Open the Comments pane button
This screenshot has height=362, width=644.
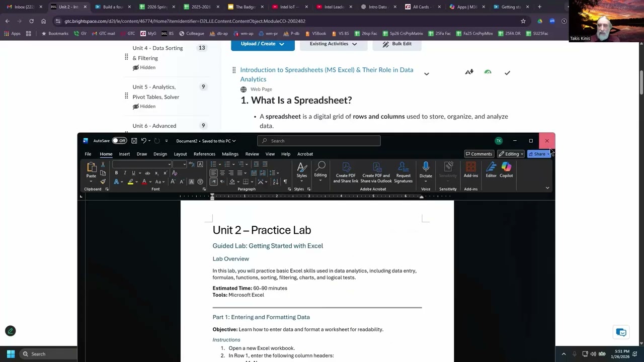point(478,154)
